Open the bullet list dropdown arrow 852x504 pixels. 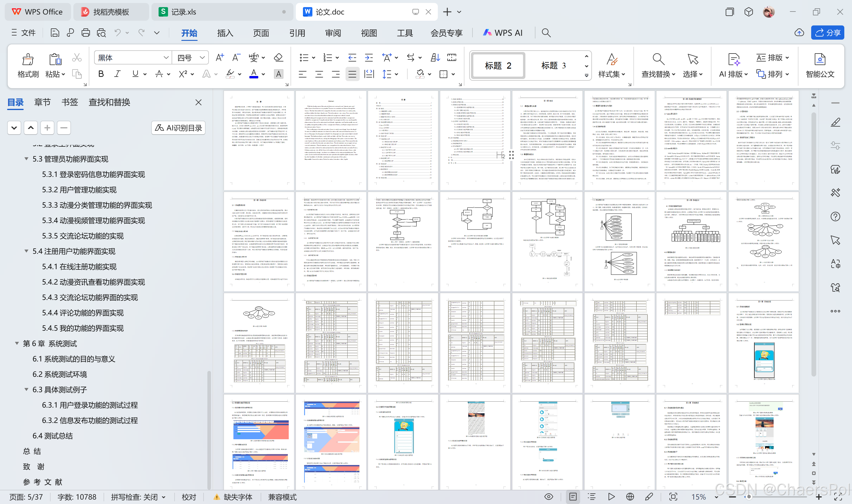313,58
